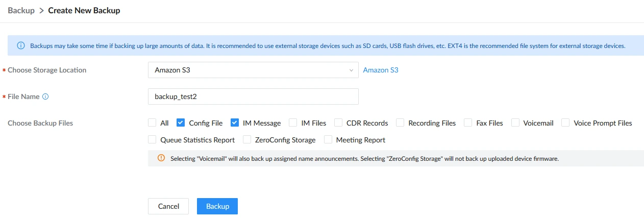This screenshot has height=219, width=644.
Task: Enable the IM Files checkbox
Action: (293, 123)
